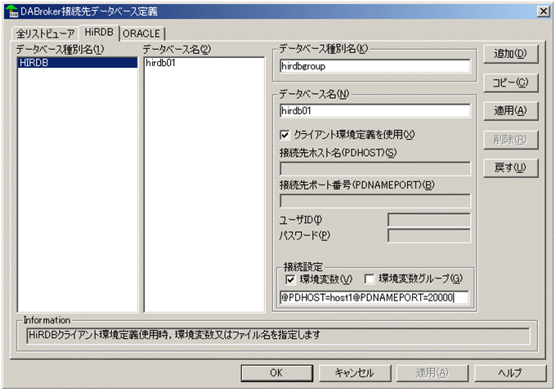Switch to the 全リストビューア tab
Screen dimensions: 556x392
coord(46,33)
